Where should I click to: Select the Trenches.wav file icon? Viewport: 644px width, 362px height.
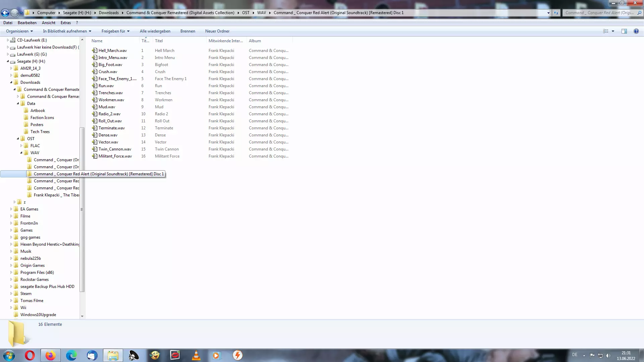click(95, 93)
